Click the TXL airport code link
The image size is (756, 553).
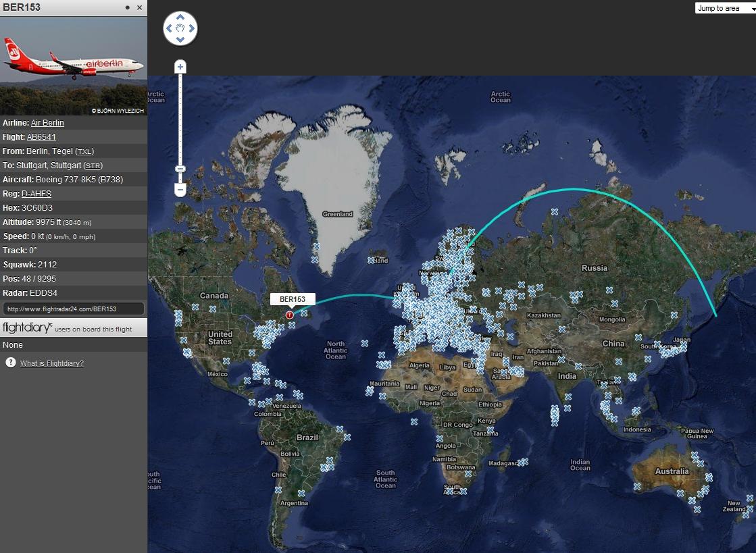coord(84,152)
